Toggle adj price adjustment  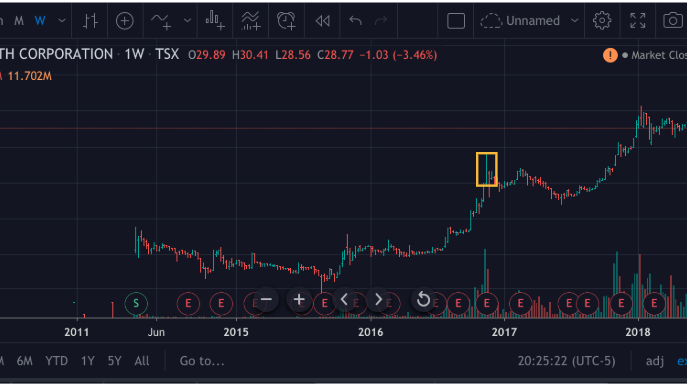[655, 361]
